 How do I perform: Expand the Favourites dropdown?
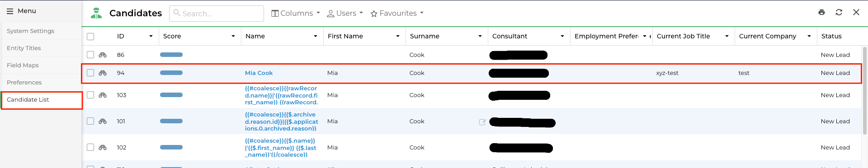[397, 14]
